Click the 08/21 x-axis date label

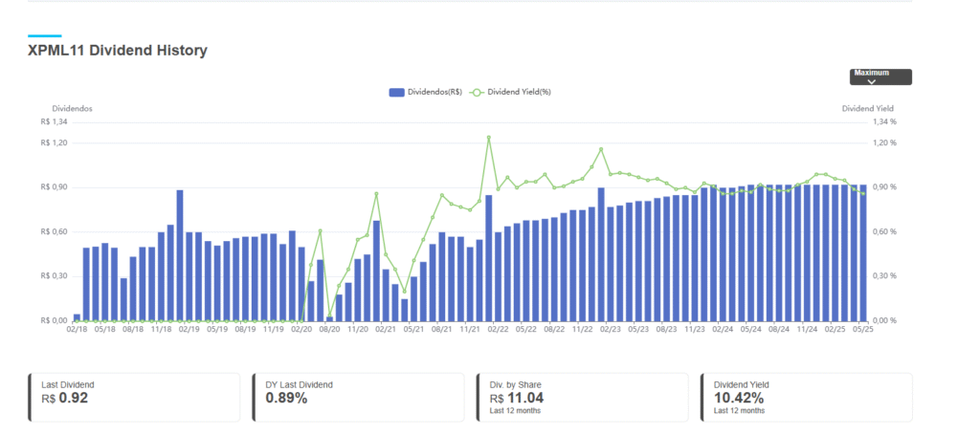click(442, 330)
